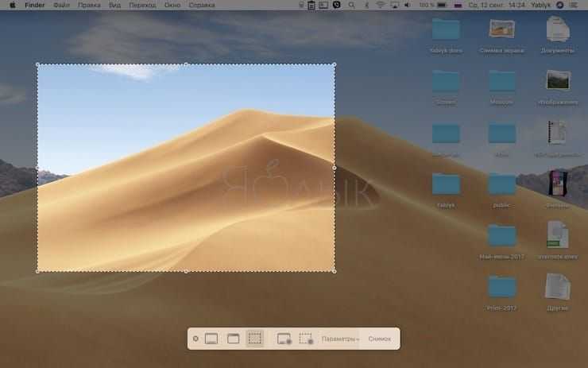Click the Bluetooth icon in menu bar

[x=367, y=5]
